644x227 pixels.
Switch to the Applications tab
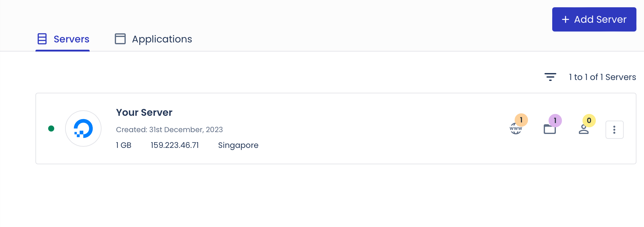pyautogui.click(x=153, y=39)
